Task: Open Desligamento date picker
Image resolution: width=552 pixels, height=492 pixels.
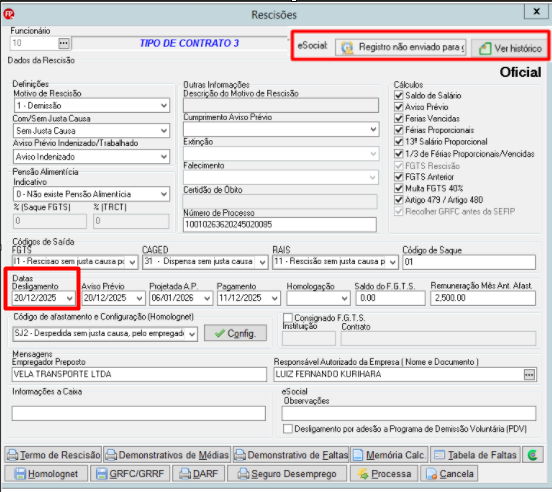Action: (44, 298)
